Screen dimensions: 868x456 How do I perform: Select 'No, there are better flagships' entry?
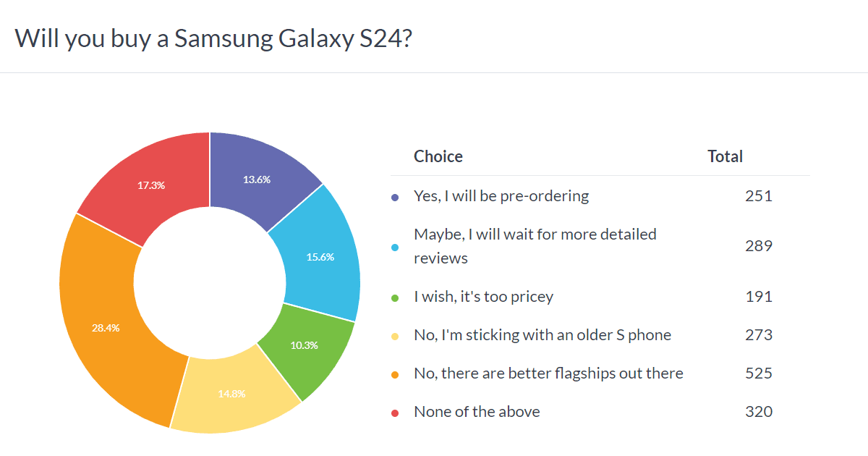pyautogui.click(x=548, y=373)
